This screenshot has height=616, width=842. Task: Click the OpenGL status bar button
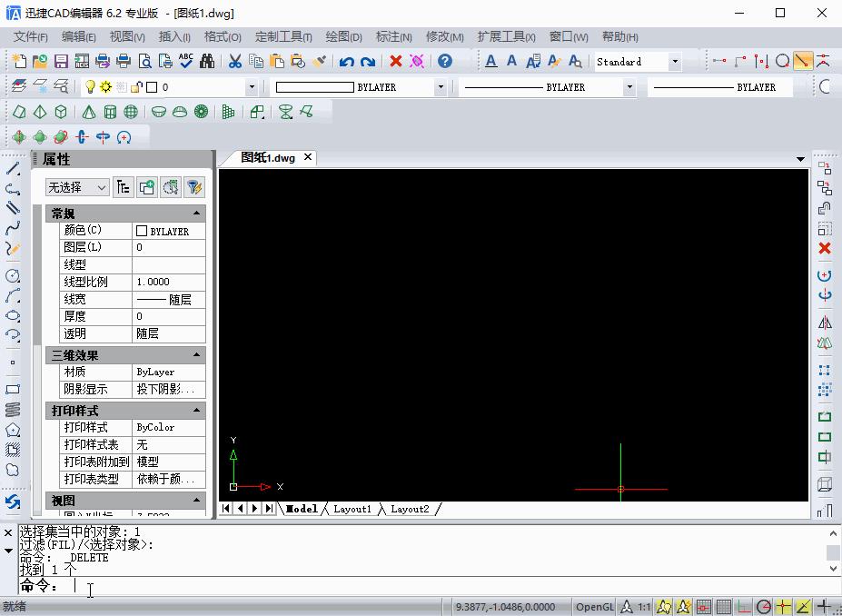click(x=595, y=607)
